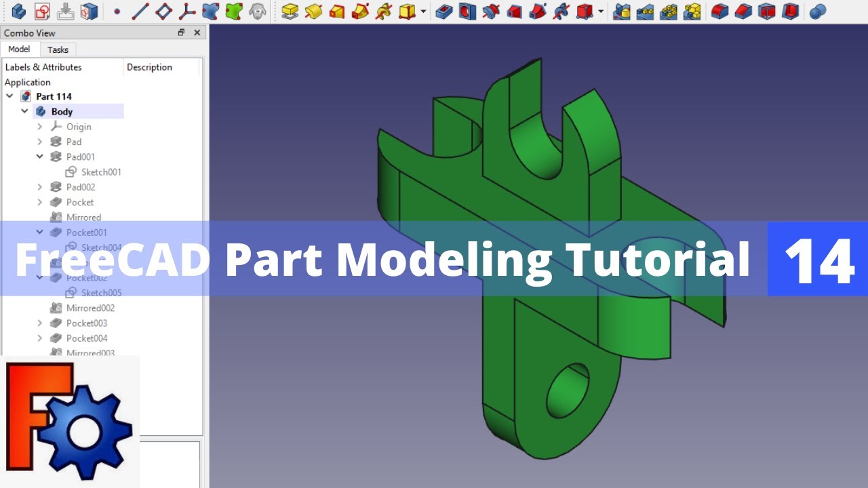Undock the Combo View panel

click(181, 33)
